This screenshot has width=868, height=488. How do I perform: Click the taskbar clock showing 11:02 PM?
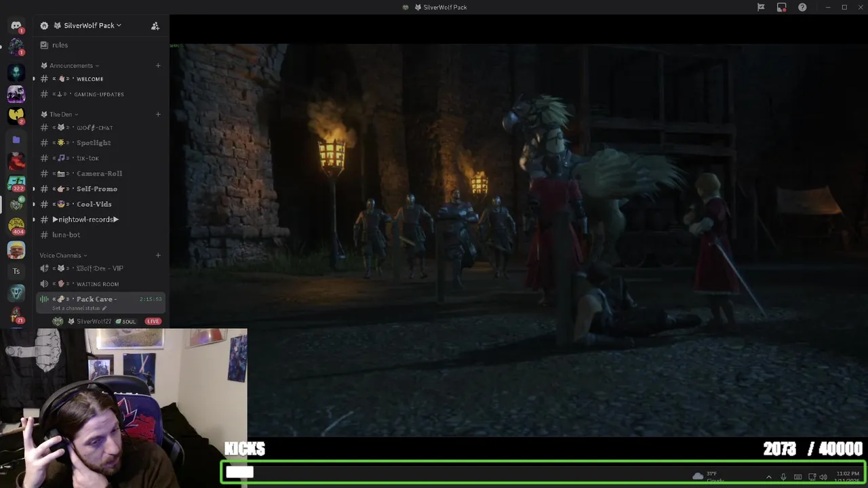click(848, 476)
